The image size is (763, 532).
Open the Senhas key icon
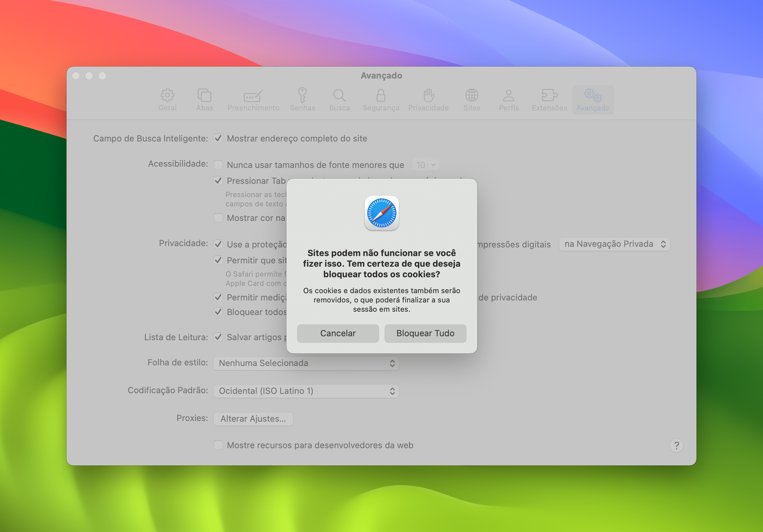(x=302, y=95)
